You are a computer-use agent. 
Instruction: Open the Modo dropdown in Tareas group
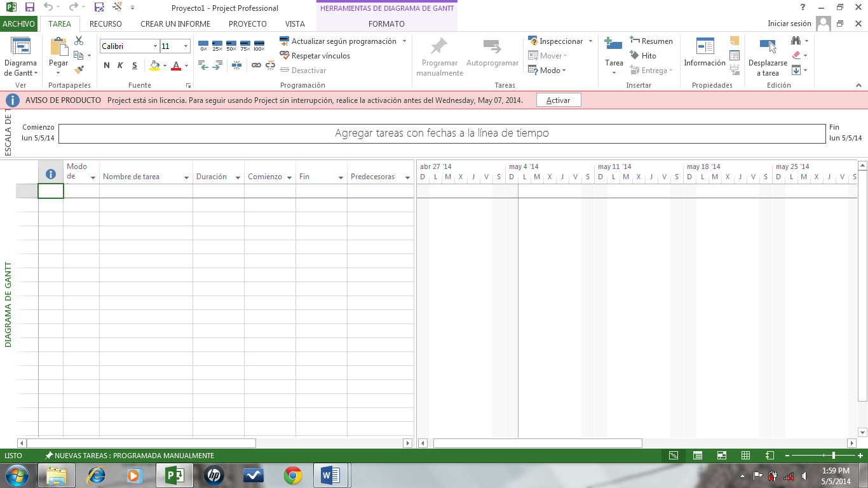coord(546,71)
